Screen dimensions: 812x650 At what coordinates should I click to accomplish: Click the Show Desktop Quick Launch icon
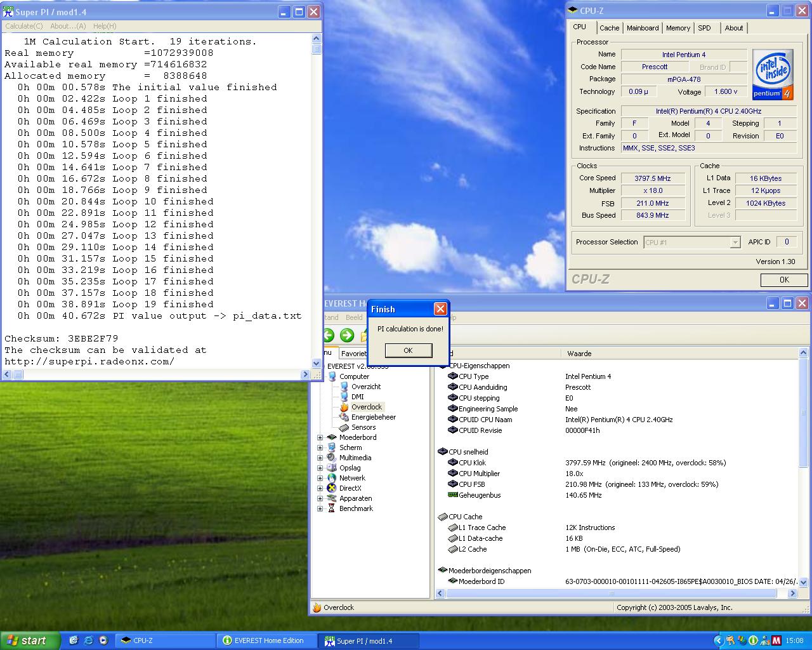[73, 640]
